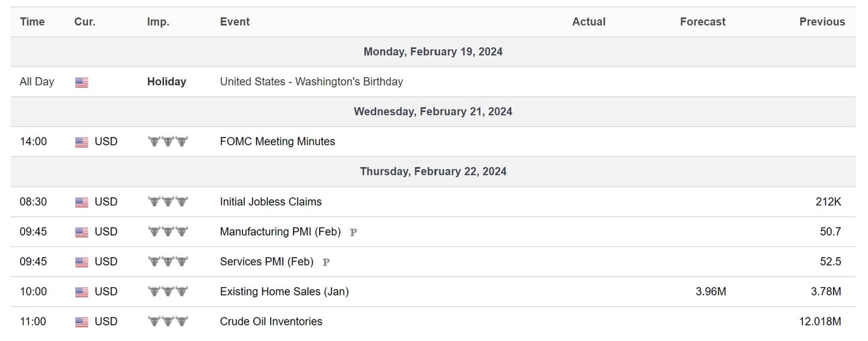The height and width of the screenshot is (341, 868).
Task: Click the bull icons for Initial Jobless Claims
Action: pyautogui.click(x=168, y=201)
